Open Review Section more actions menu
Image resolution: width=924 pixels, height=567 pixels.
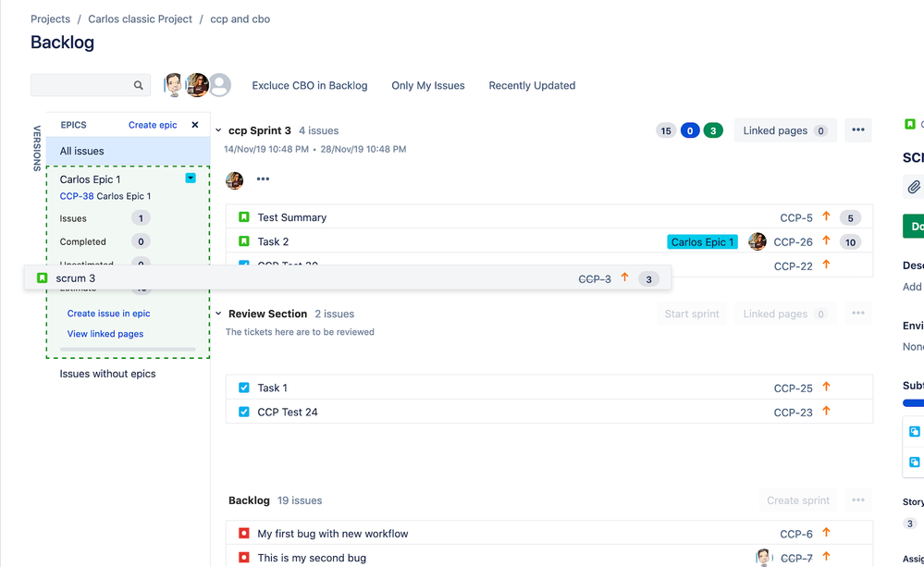(858, 314)
